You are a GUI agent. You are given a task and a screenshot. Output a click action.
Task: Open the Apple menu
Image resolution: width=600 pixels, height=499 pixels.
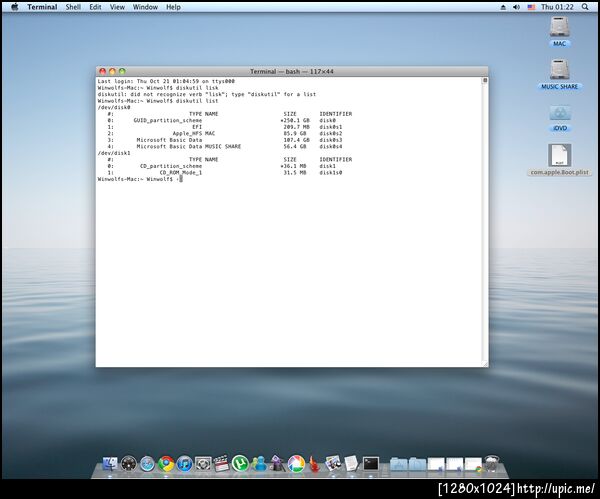point(14,7)
